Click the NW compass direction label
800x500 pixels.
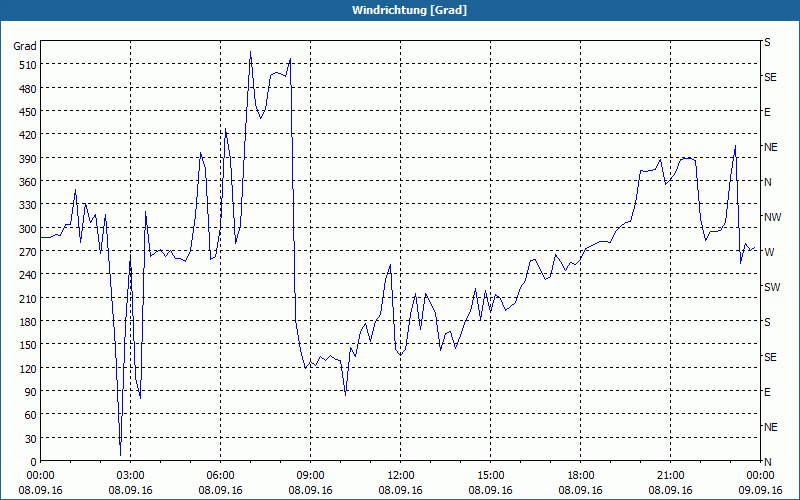click(771, 217)
